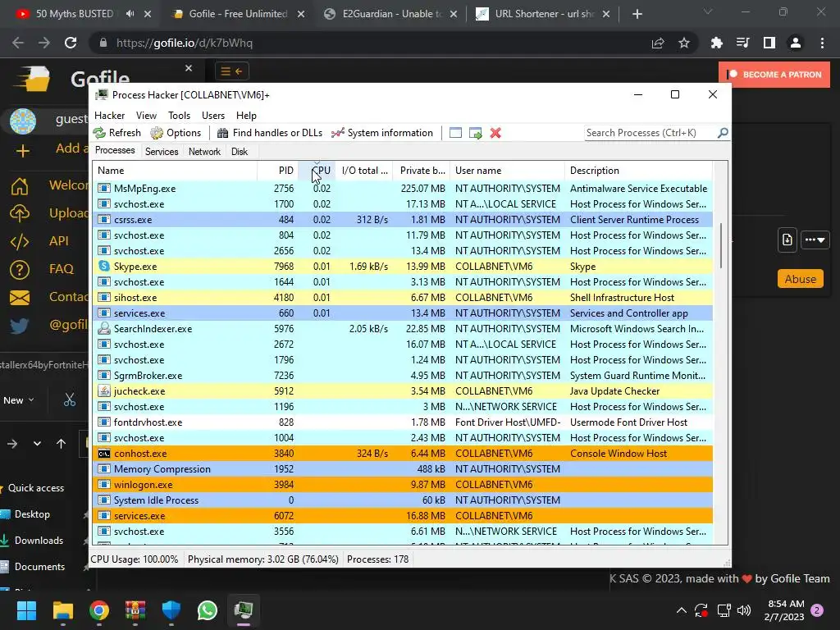Open the View menu
The image size is (840, 630).
(146, 116)
